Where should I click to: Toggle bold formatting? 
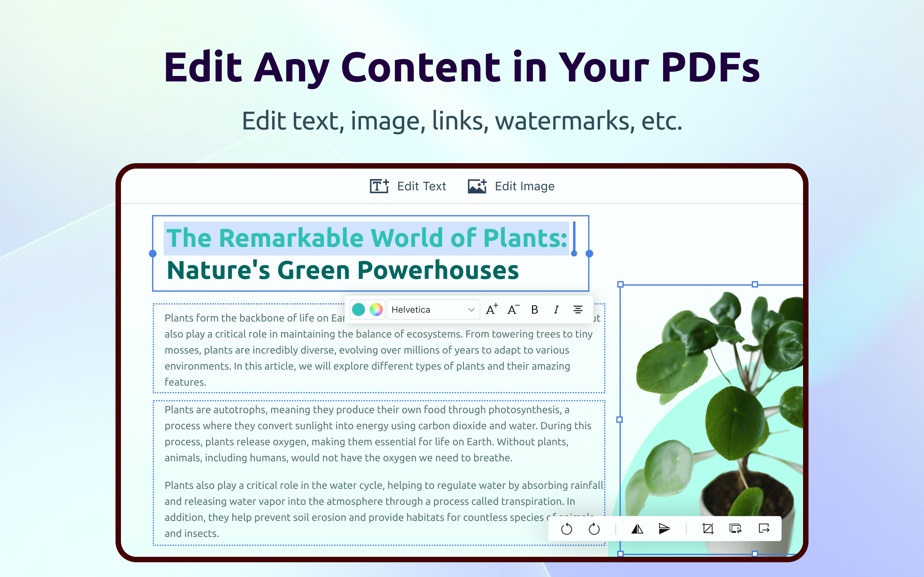point(535,309)
